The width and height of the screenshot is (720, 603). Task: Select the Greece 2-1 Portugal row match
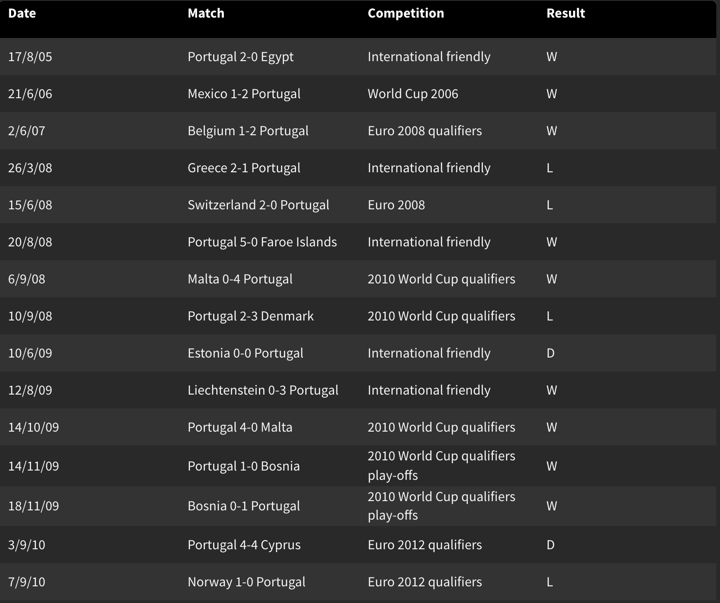pyautogui.click(x=244, y=168)
